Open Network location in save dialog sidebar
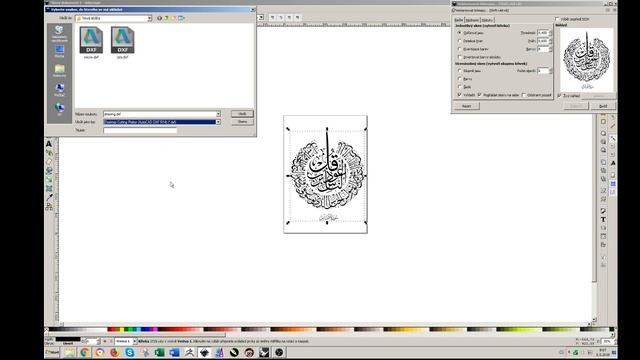640x360 pixels. [59, 109]
